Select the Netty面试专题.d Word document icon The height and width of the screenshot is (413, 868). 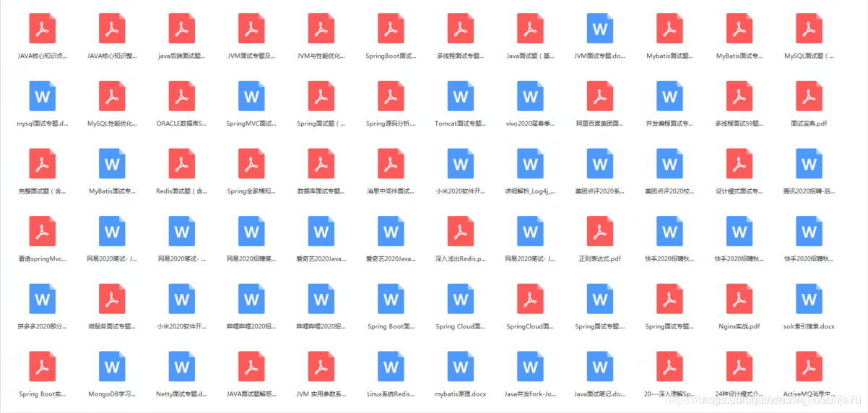click(x=181, y=367)
